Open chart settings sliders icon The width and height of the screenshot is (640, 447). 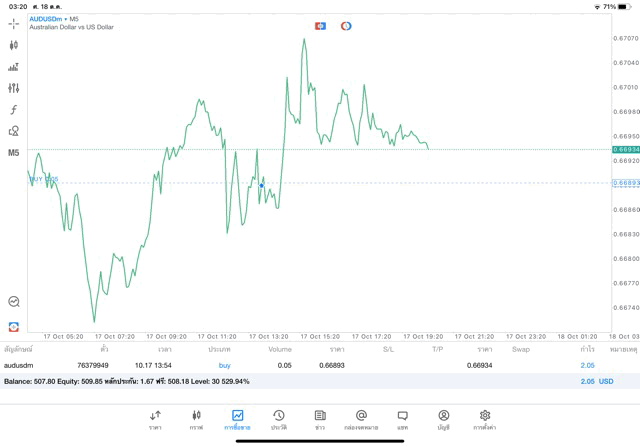pyautogui.click(x=14, y=88)
